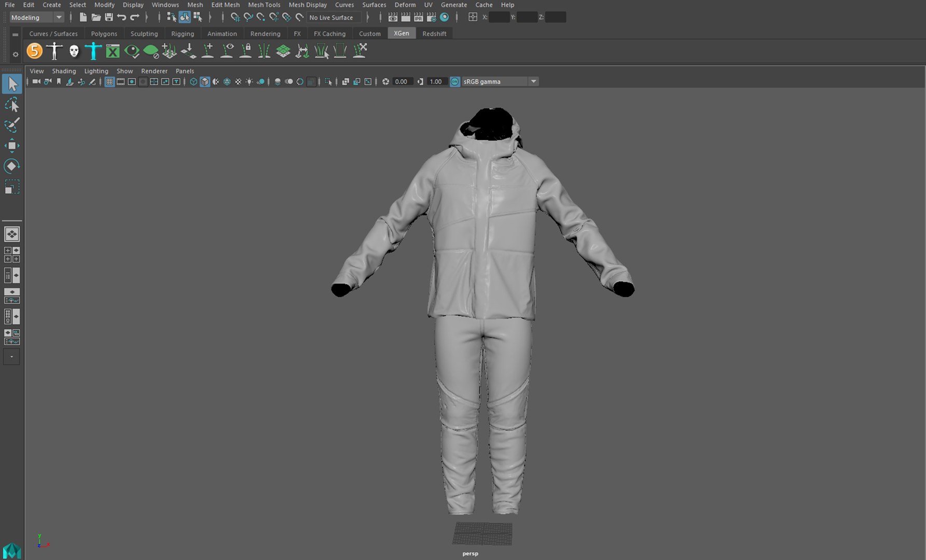Toggle the film gate display
This screenshot has height=560, width=926.
[120, 81]
